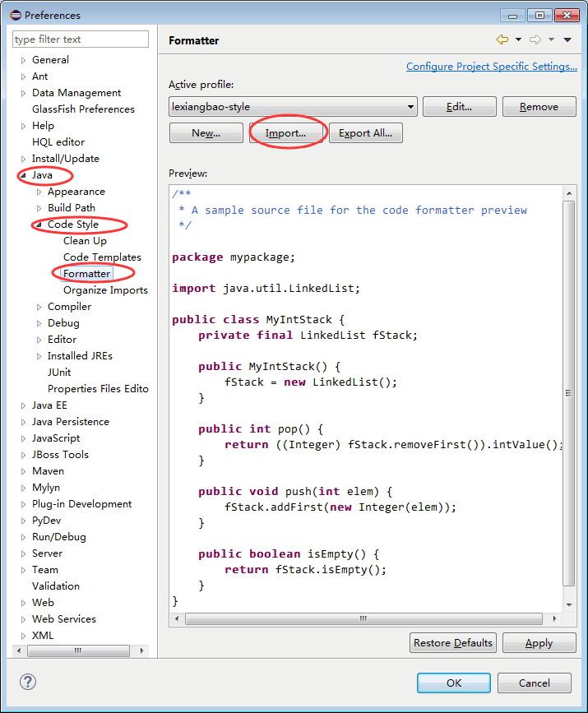The width and height of the screenshot is (588, 713).
Task: Collapse the Java tree node
Action: pyautogui.click(x=23, y=175)
